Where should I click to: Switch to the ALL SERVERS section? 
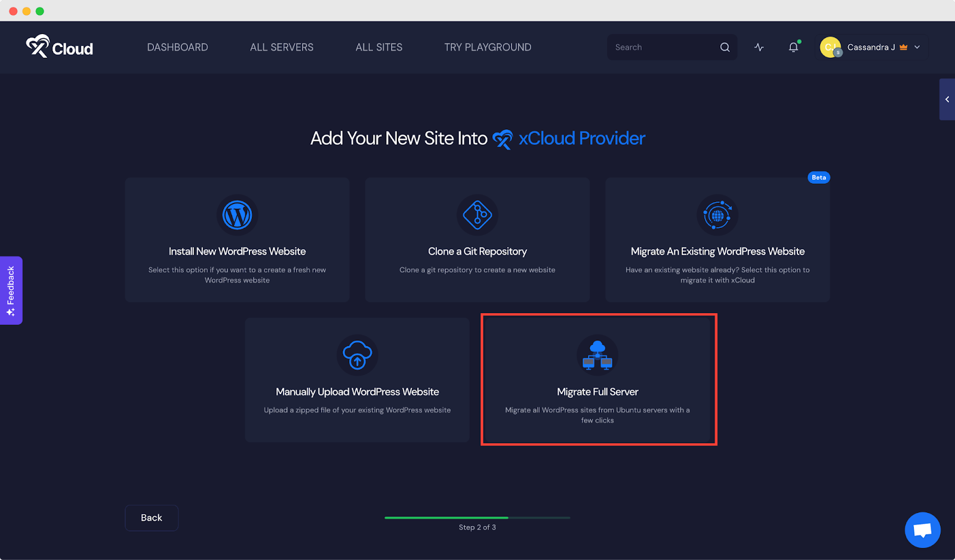point(282,47)
